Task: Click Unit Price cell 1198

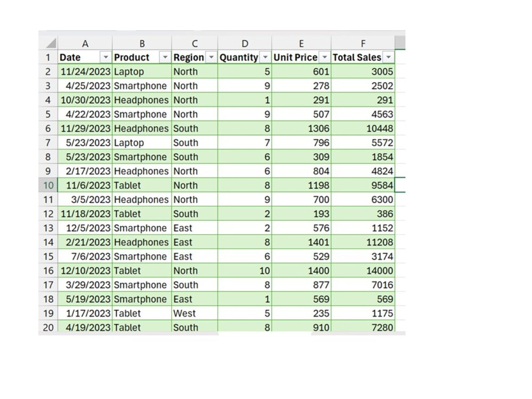Action: 301,185
